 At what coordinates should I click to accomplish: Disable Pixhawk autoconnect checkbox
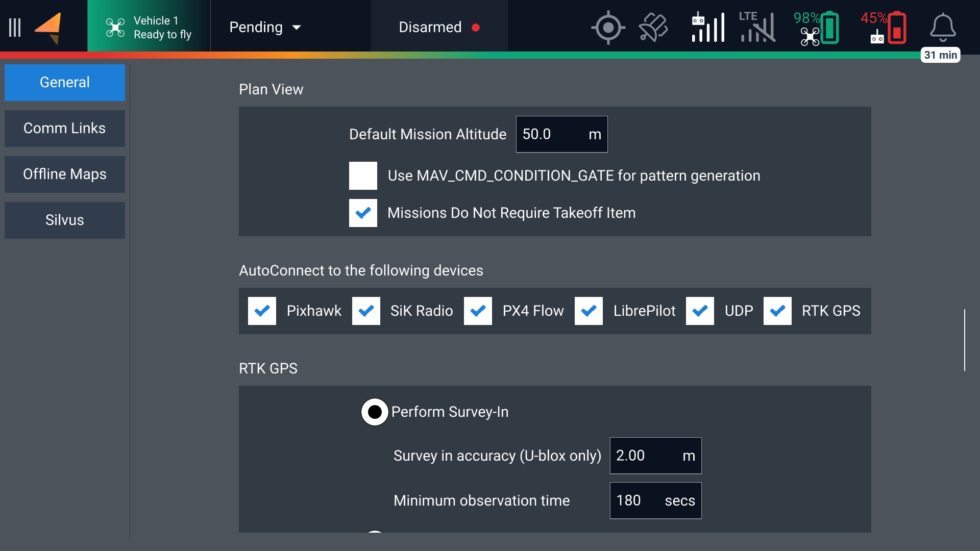[262, 311]
